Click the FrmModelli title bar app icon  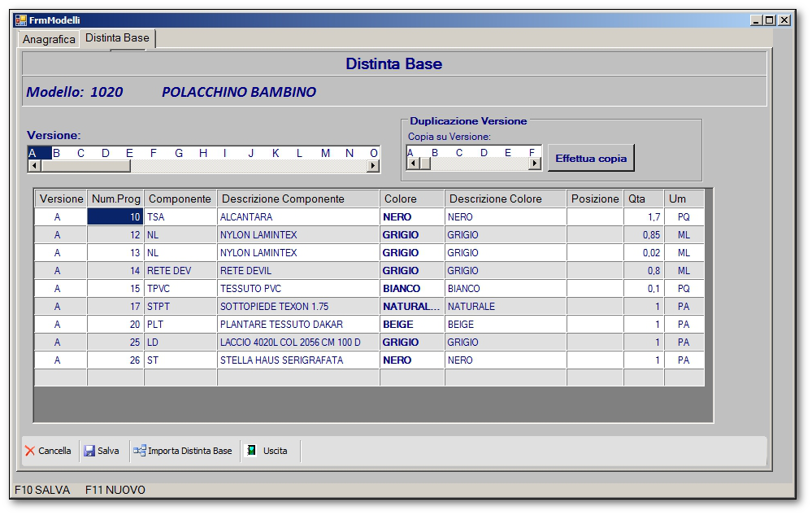coord(20,20)
